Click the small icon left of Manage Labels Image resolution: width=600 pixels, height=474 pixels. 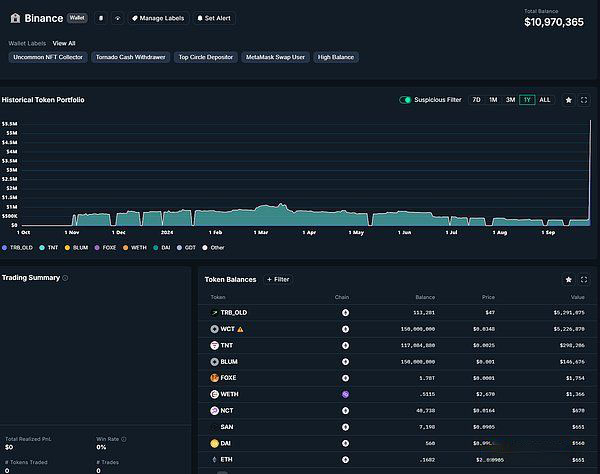pyautogui.click(x=118, y=18)
